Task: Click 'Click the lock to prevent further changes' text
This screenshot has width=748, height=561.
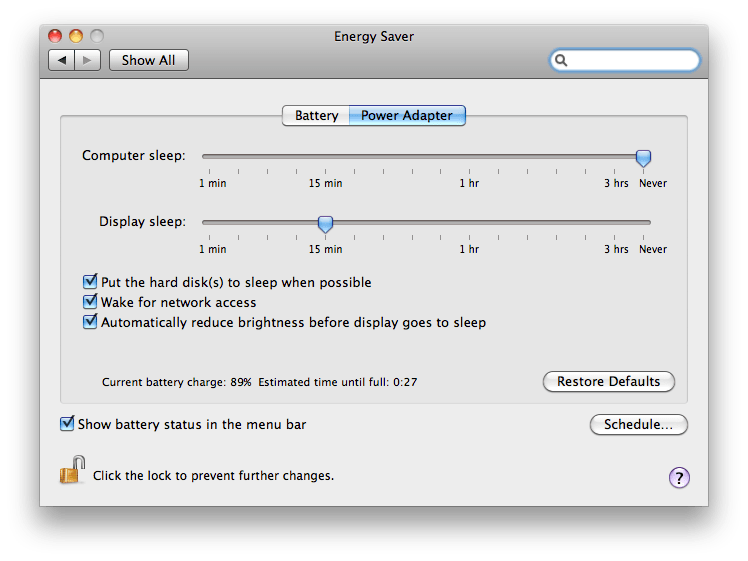Action: point(213,476)
